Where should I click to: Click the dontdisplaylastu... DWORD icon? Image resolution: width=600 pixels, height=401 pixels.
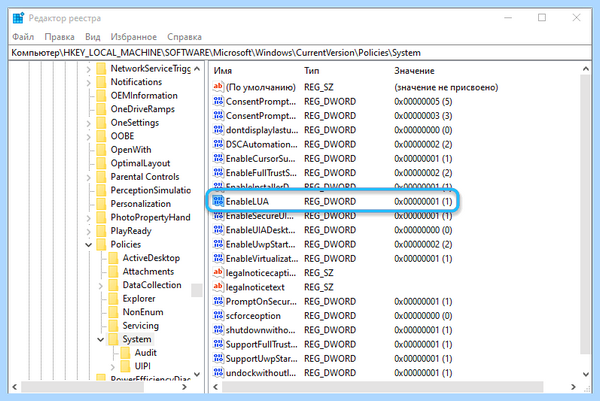tap(218, 130)
